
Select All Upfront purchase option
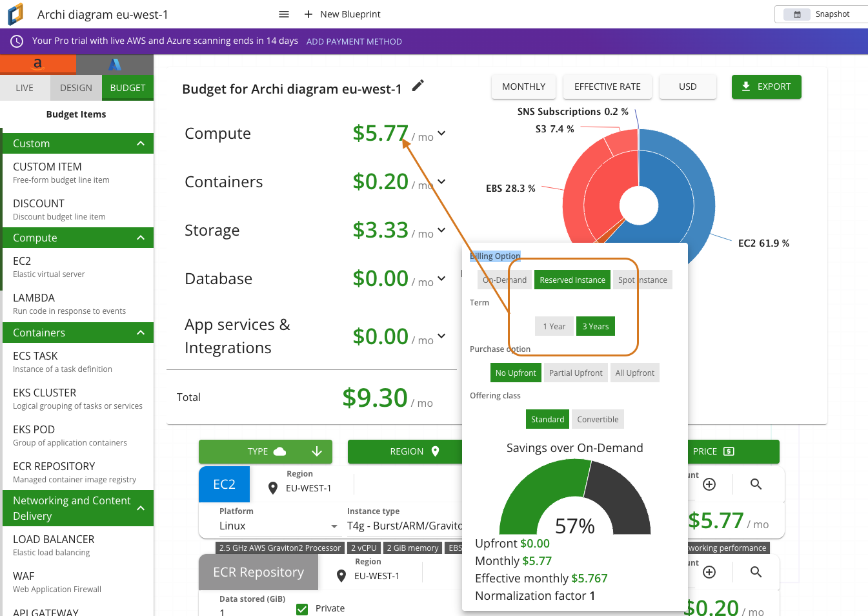click(635, 373)
